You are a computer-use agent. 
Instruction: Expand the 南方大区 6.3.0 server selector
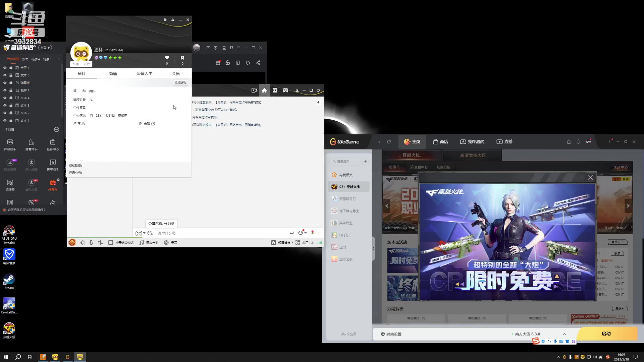click(x=565, y=334)
